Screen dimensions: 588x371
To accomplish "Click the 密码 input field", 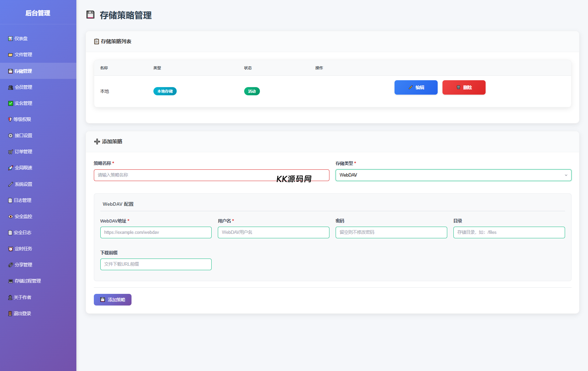I will [391, 232].
